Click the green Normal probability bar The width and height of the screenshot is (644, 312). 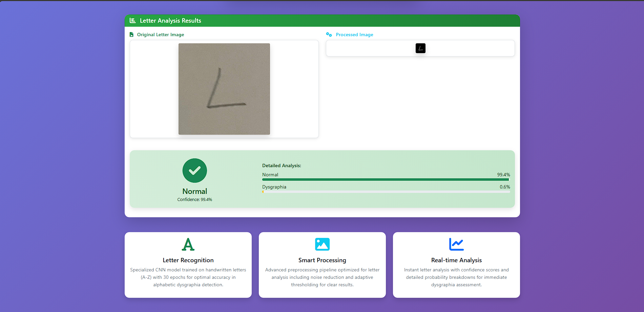point(386,180)
